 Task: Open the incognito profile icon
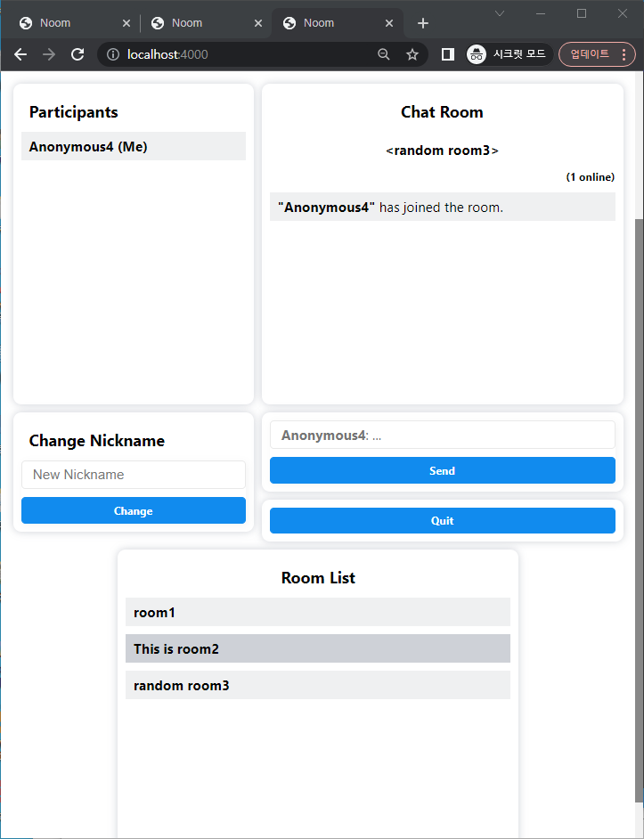[477, 54]
